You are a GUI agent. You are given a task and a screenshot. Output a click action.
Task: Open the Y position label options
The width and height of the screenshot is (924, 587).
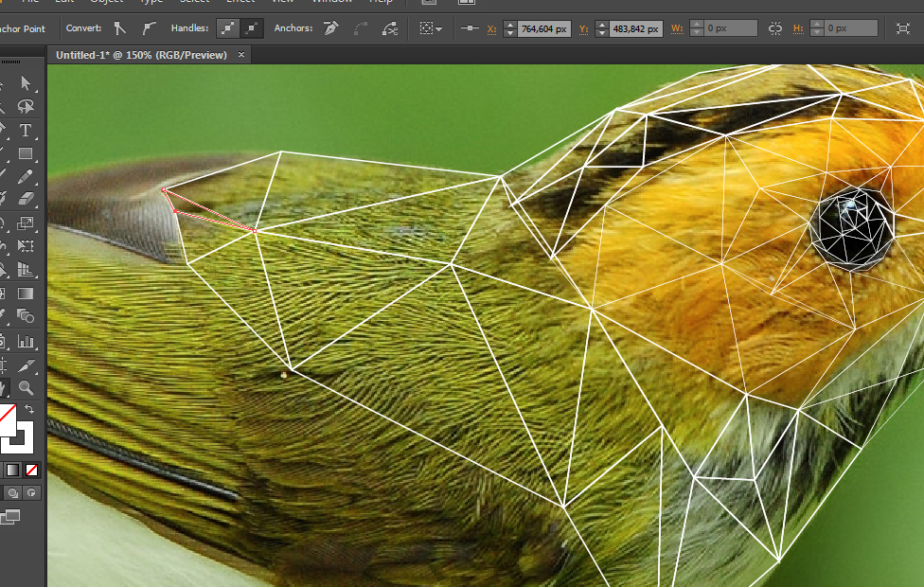(583, 29)
